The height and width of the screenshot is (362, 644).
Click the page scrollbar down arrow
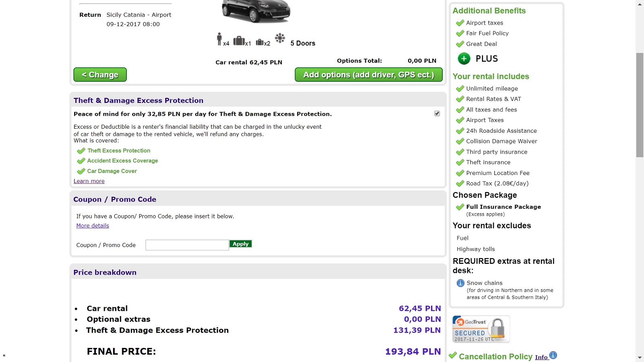pos(640,358)
